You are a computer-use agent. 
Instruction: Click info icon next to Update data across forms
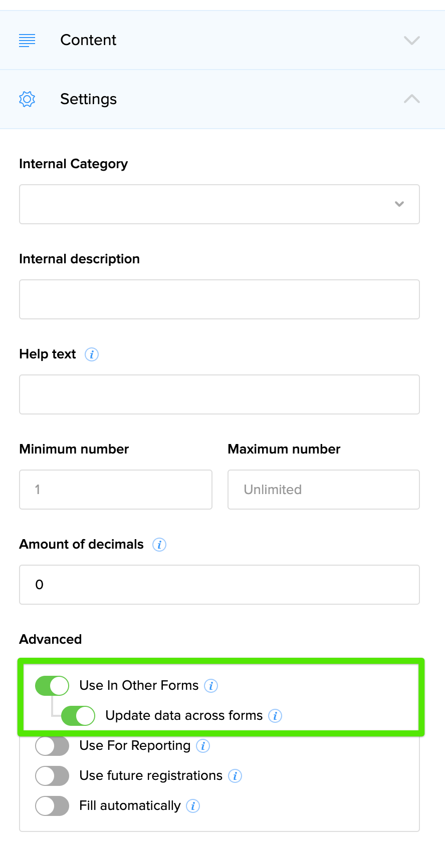click(x=275, y=716)
